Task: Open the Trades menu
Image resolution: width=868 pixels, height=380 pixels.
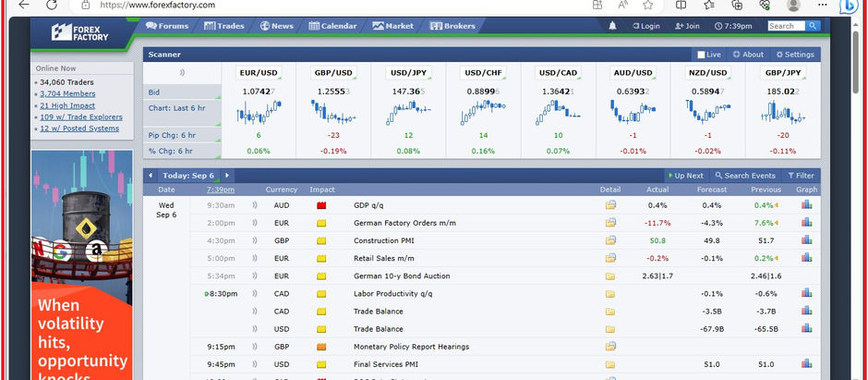Action: 224,26
